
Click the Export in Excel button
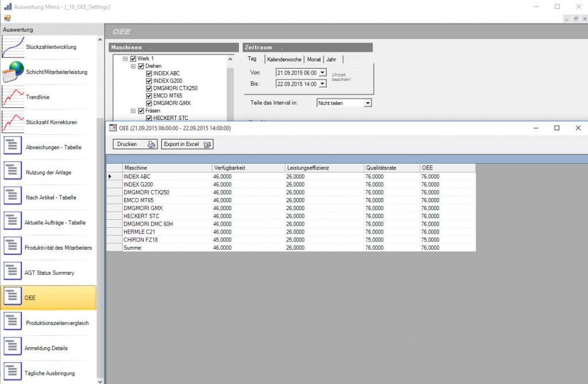pyautogui.click(x=187, y=144)
